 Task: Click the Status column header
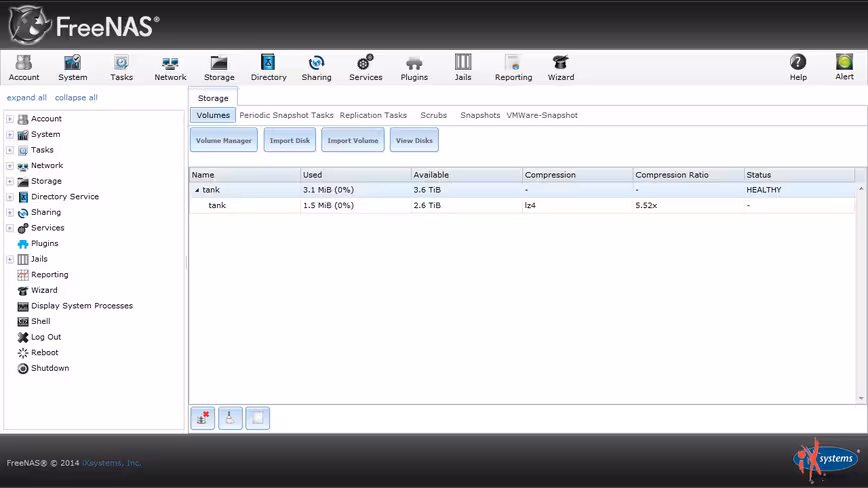pos(799,175)
